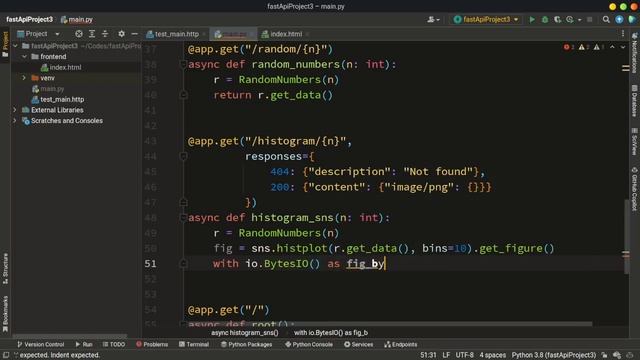This screenshot has height=360, width=640.
Task: Click the fastApiProject3 breadcrumb in the navigation bar
Action: pyautogui.click(x=29, y=20)
